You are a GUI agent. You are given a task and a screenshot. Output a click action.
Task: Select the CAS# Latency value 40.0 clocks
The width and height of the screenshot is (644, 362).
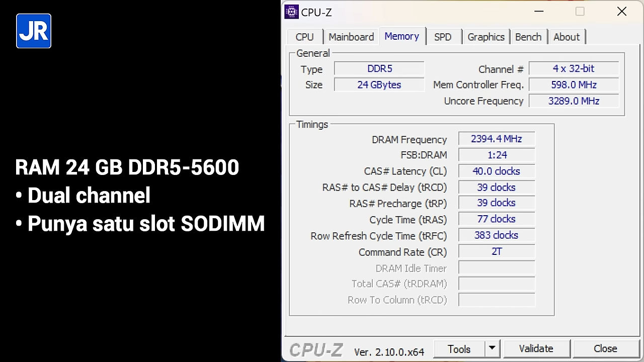(497, 171)
